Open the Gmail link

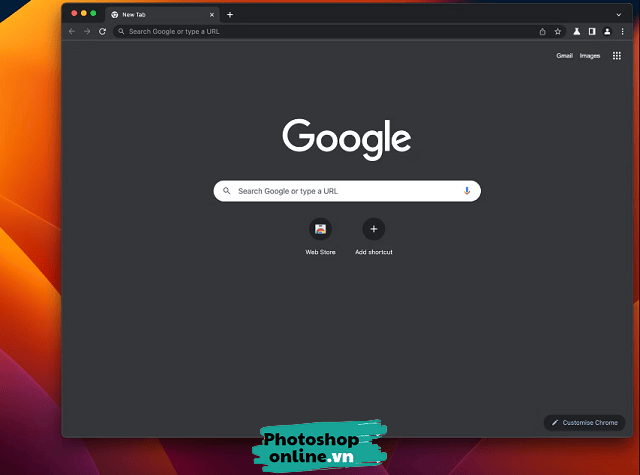coord(564,55)
